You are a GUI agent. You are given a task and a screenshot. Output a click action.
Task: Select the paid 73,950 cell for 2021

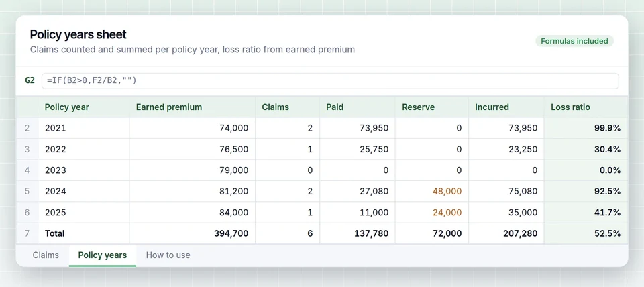(x=358, y=128)
